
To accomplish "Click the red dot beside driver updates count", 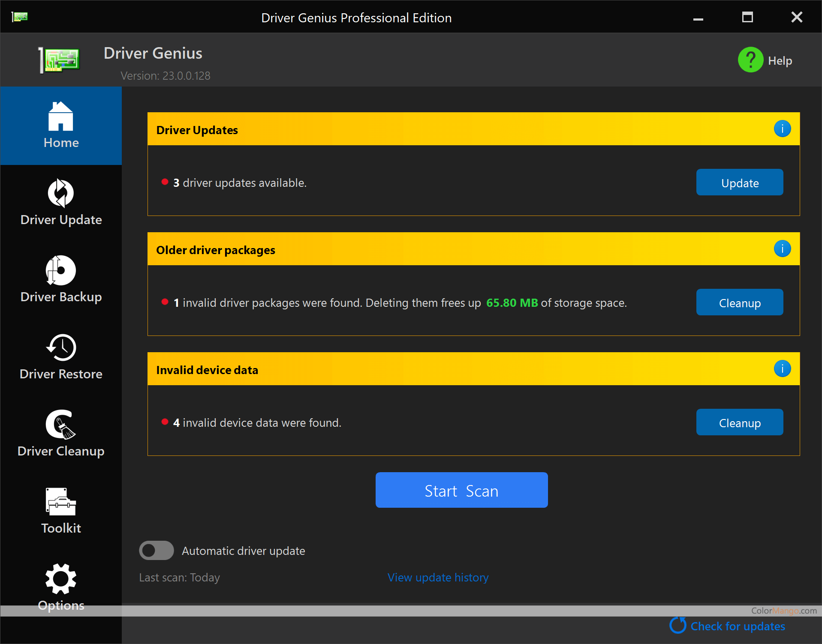I will click(165, 182).
